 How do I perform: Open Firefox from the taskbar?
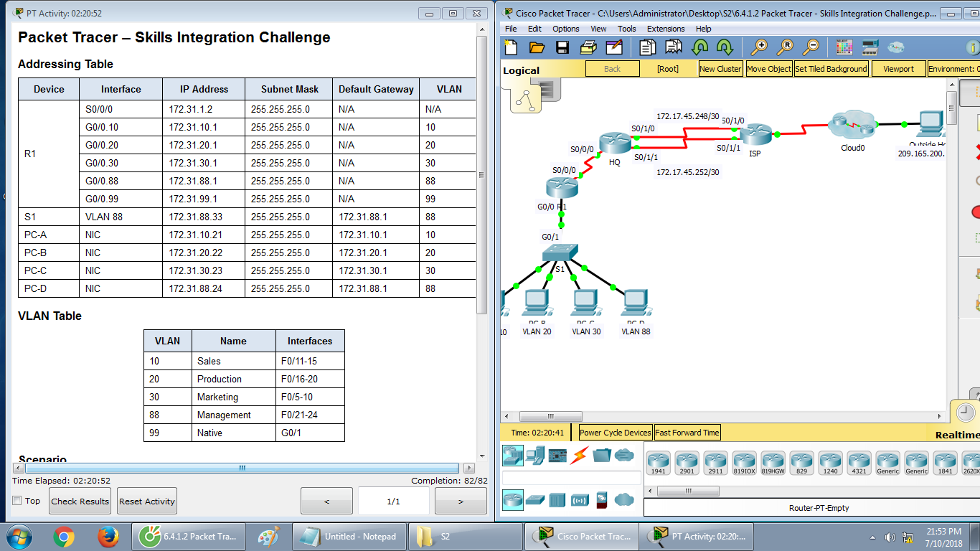[x=108, y=537]
